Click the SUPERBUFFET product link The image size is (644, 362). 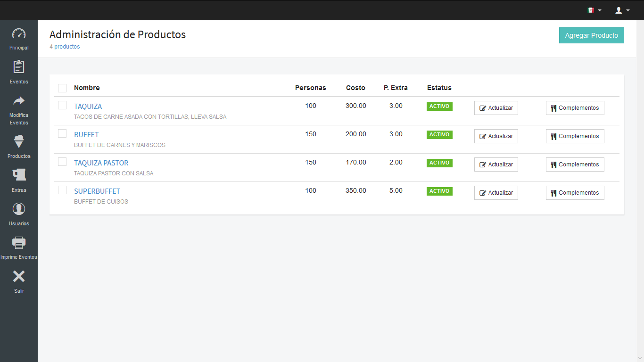click(x=97, y=191)
